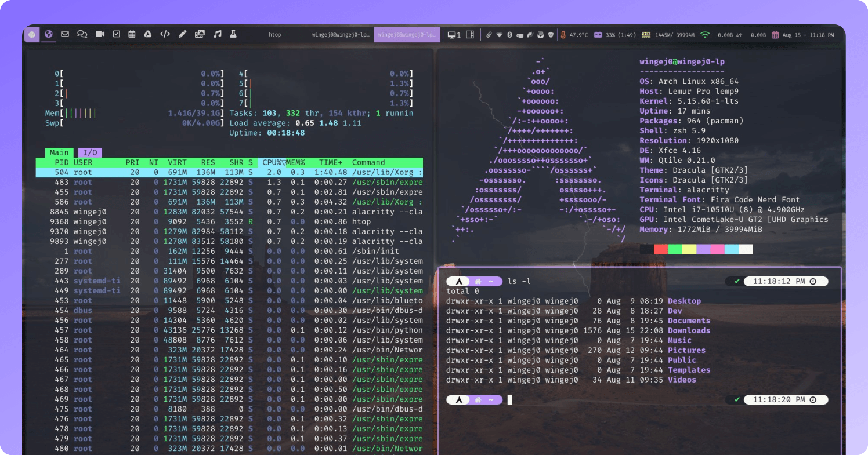
Task: Select the Main tab in htop
Action: click(x=59, y=152)
